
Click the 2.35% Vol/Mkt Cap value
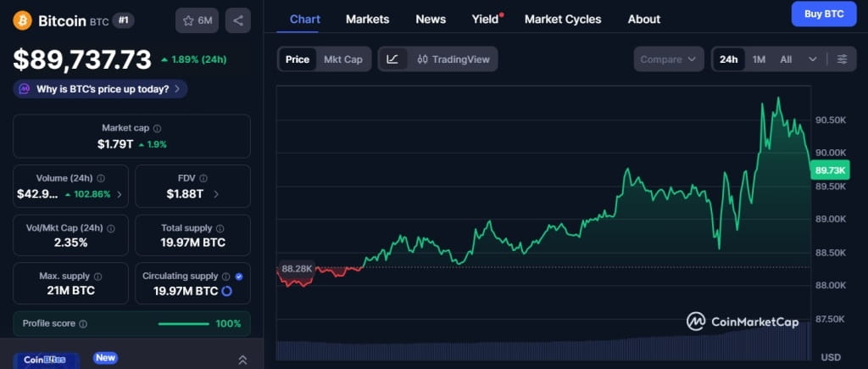71,242
